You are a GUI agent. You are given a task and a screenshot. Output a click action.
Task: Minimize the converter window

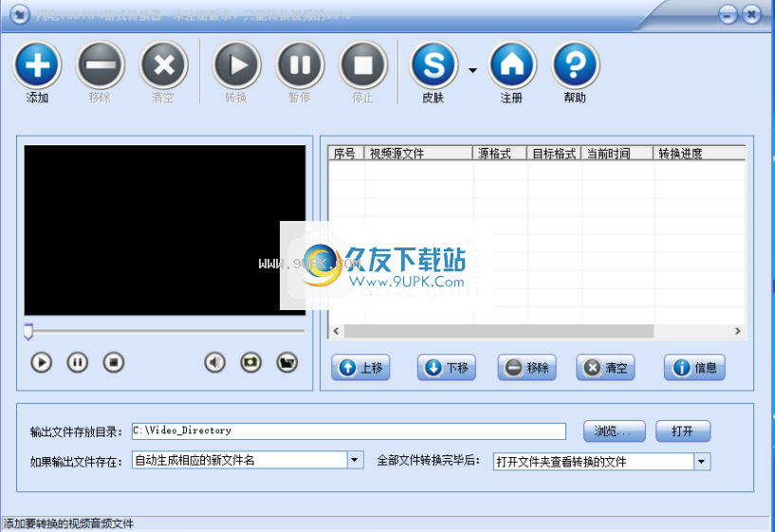pos(728,15)
